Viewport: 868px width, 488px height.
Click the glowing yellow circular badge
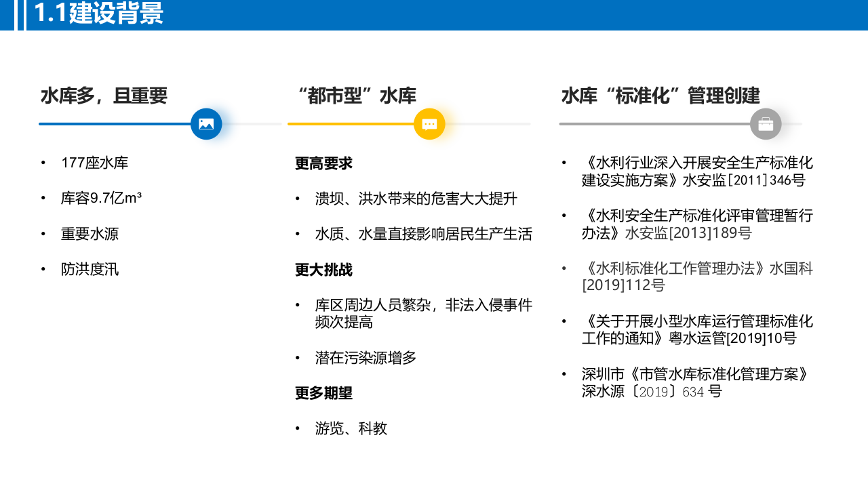click(429, 124)
